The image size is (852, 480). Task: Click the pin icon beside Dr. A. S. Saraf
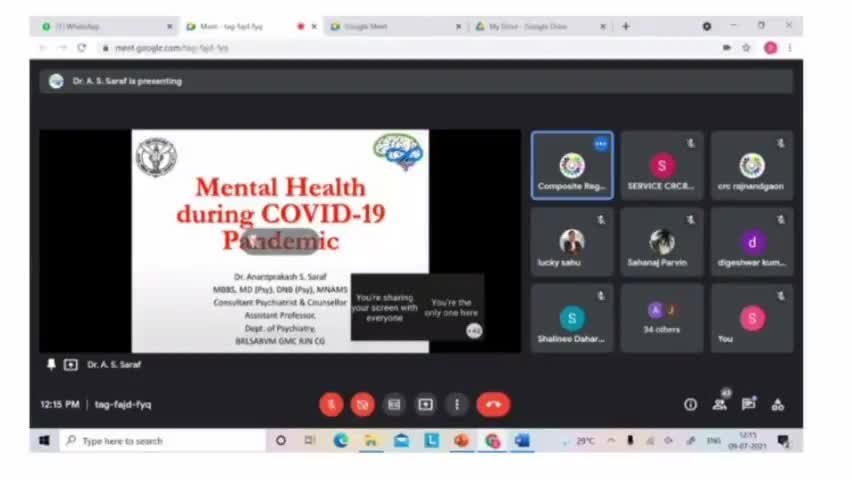(x=51, y=365)
